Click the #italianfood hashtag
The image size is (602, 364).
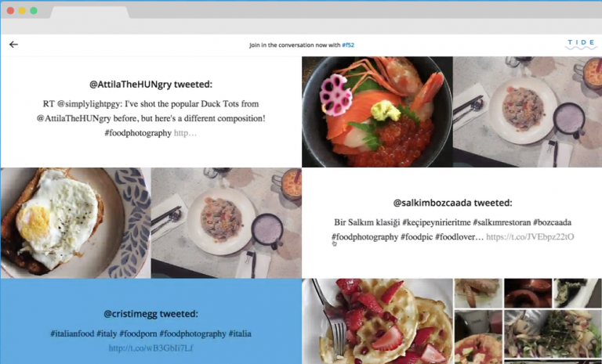pos(72,333)
